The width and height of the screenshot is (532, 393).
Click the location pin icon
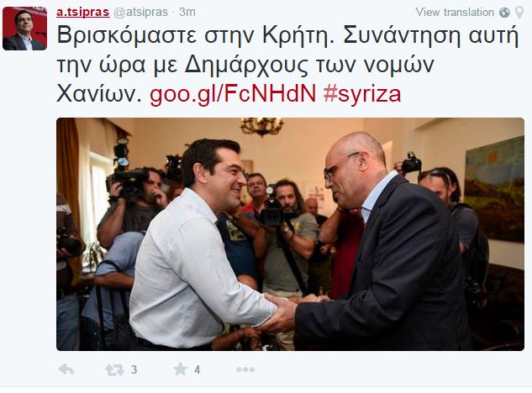pos(519,13)
